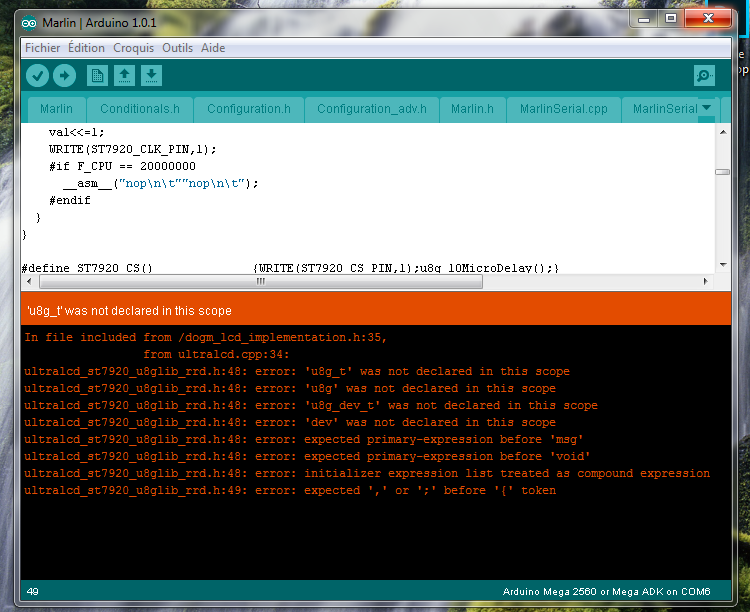750x612 pixels.
Task: Click the '#if F_CPU == 20000000' line
Action: tap(122, 166)
